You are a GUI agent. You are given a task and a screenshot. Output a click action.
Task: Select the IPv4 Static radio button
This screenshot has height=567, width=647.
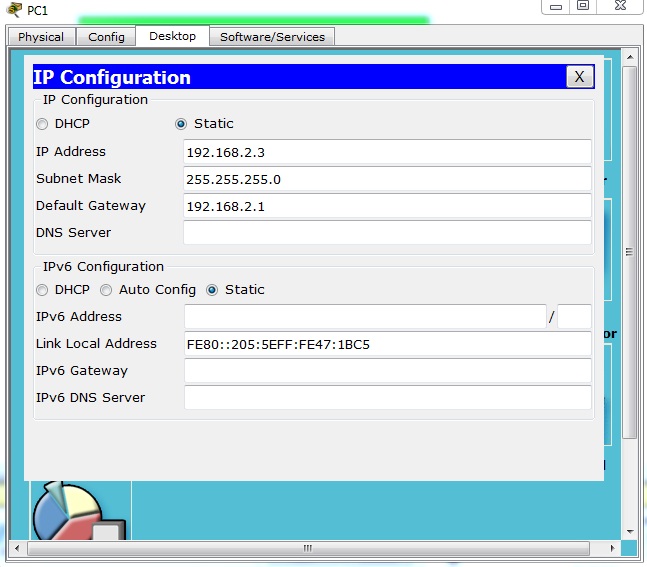pos(181,124)
